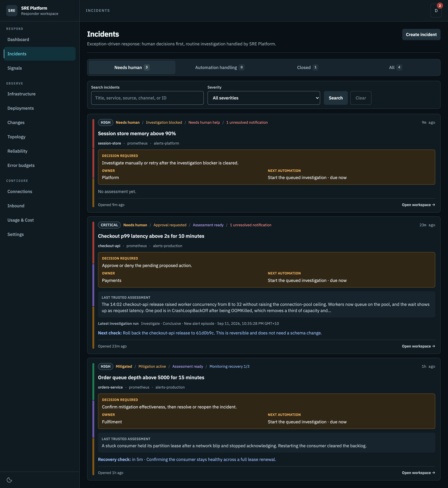Click the Recovery check in 5m text
Image resolution: width=448 pixels, height=488 pixels.
pyautogui.click(x=187, y=459)
